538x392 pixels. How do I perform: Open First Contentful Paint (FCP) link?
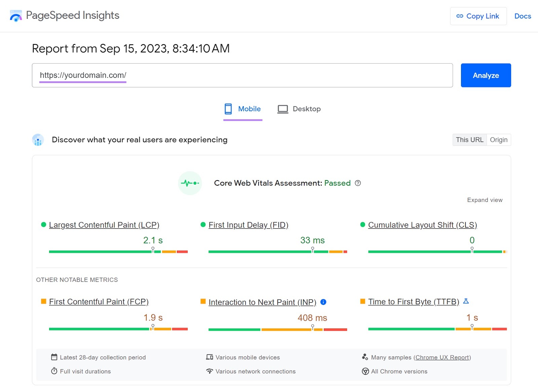(x=99, y=302)
